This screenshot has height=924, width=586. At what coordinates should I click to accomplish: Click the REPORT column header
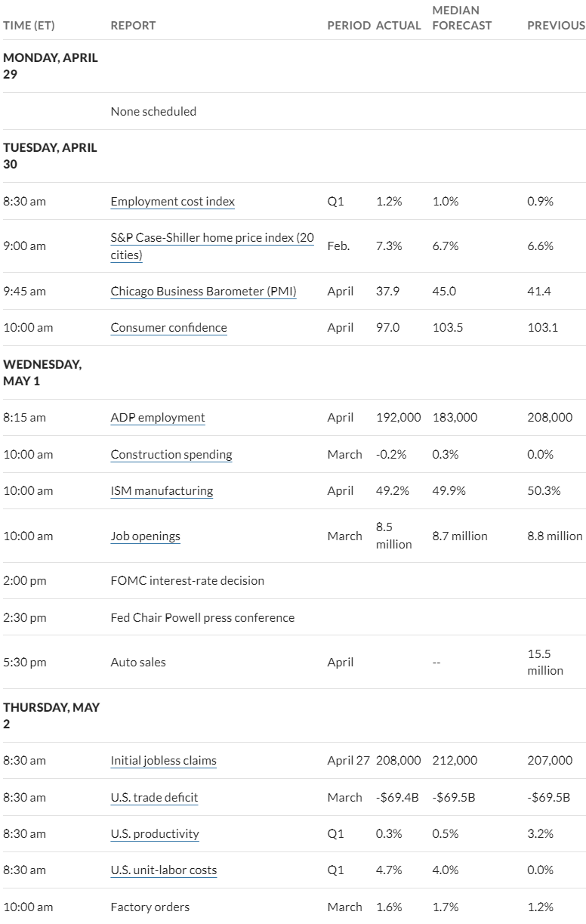[133, 26]
